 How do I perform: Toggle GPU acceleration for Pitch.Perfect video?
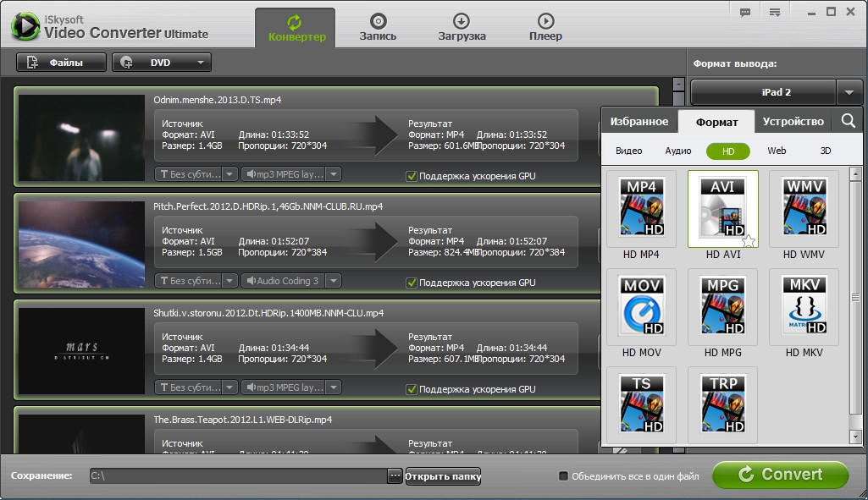pos(412,283)
